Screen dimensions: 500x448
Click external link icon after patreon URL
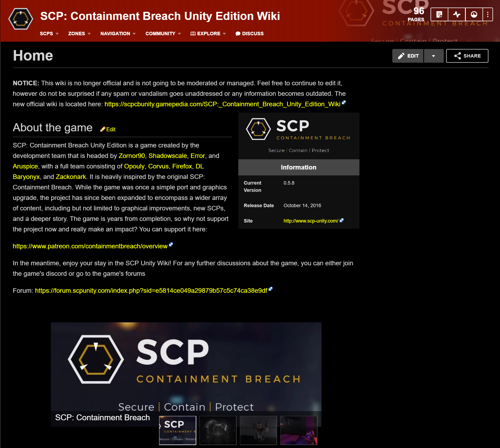point(171,245)
